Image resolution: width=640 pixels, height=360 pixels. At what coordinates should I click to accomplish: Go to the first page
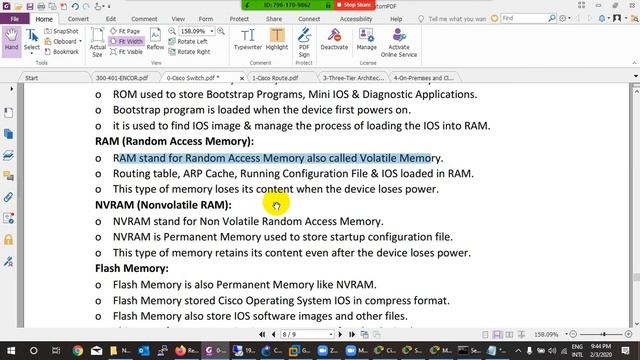tap(262, 335)
